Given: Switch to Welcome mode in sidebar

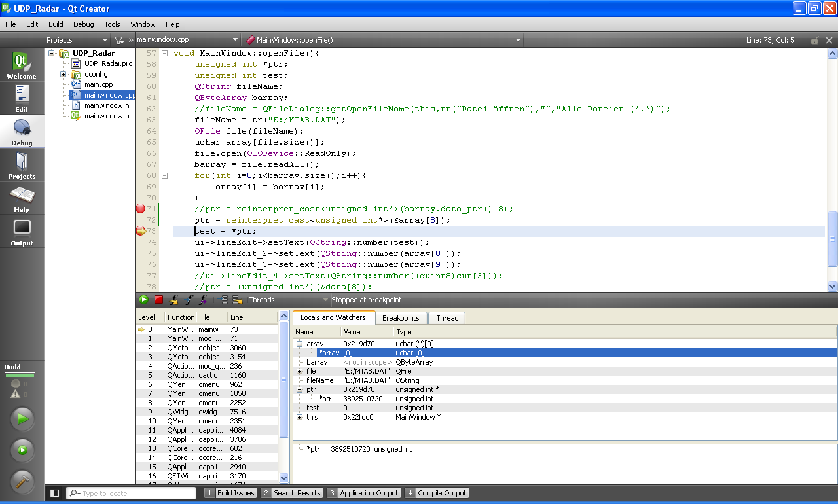Looking at the screenshot, I should click(x=22, y=65).
